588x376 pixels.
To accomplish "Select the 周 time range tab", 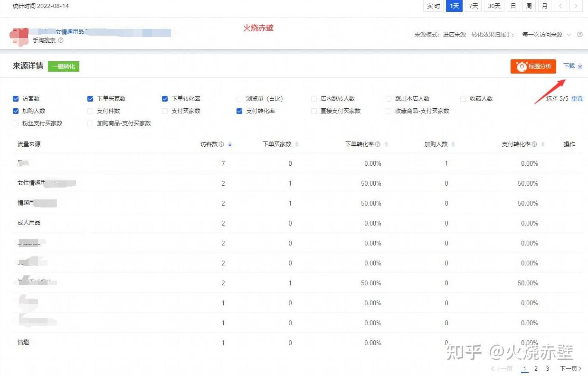I will 529,6.
